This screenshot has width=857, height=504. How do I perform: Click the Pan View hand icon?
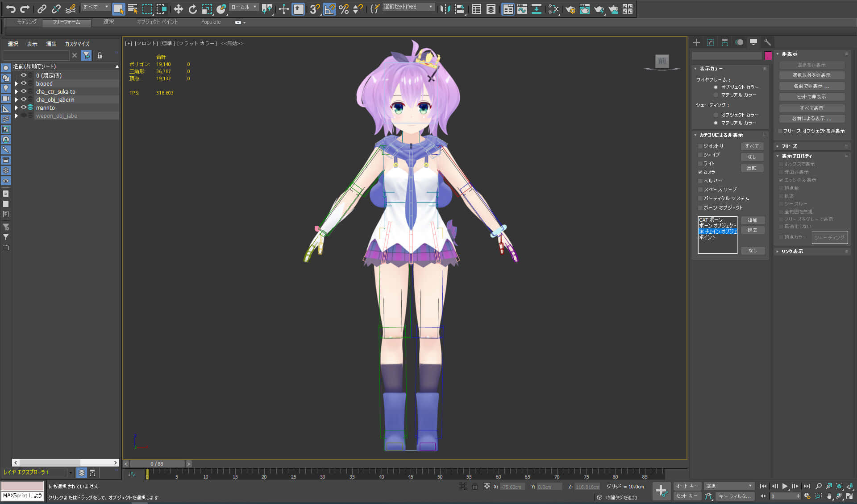(x=829, y=496)
